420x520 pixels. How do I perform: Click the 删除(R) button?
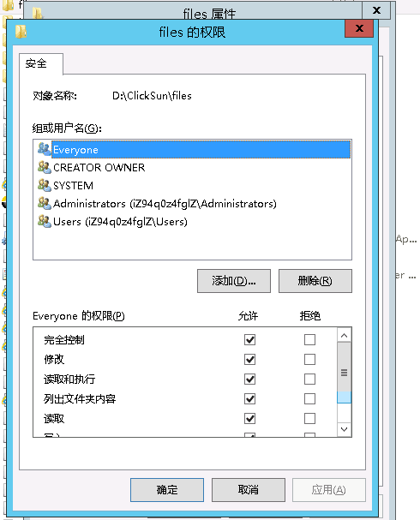[315, 281]
